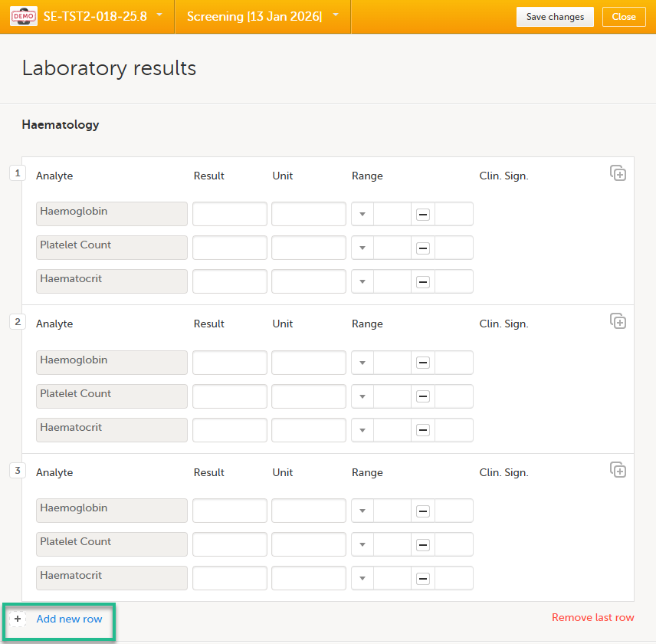Image resolution: width=656 pixels, height=644 pixels.
Task: Click minus icon in row 1 Haemoglobin range
Action: tap(422, 215)
